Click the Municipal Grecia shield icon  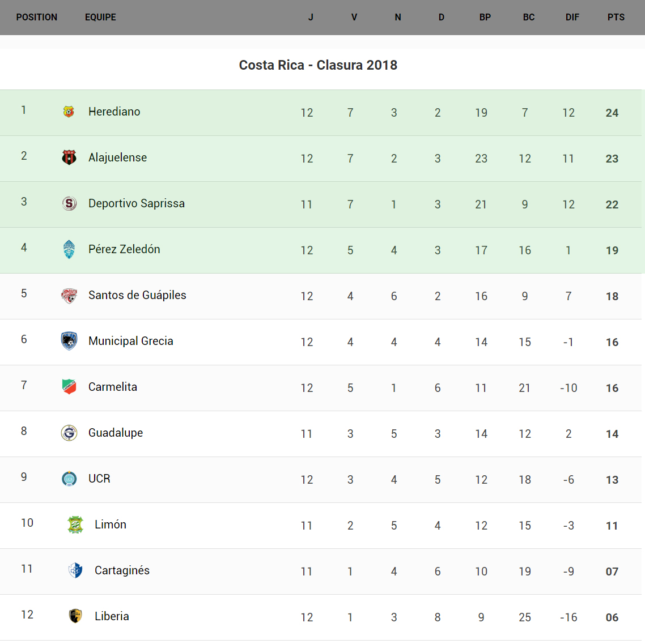click(x=69, y=341)
